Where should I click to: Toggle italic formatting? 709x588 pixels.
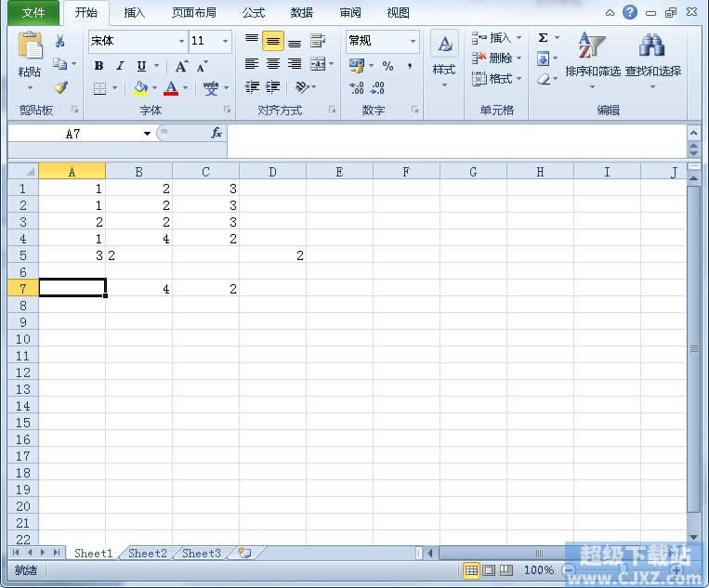coord(120,66)
